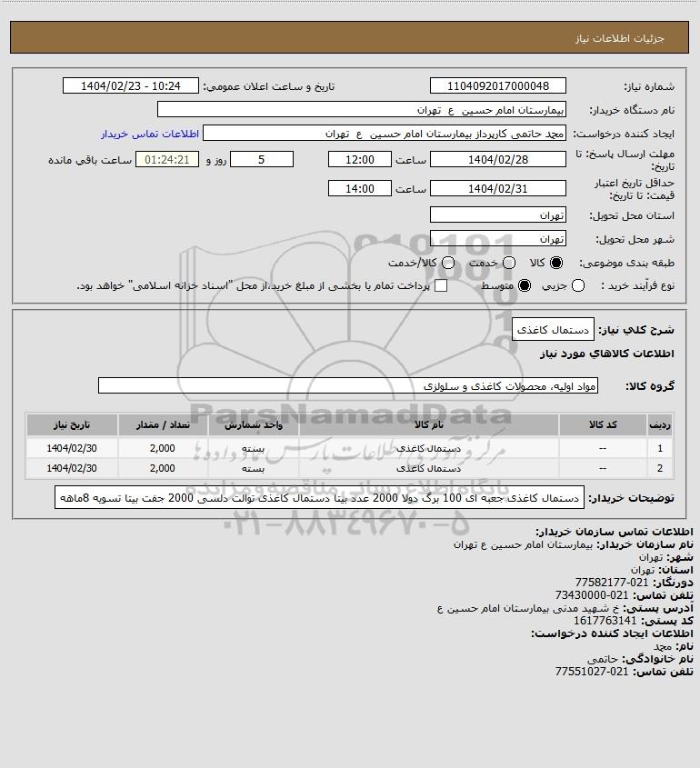This screenshot has width=700, height=768.
Task: Click the postal address text
Action: click(x=528, y=608)
